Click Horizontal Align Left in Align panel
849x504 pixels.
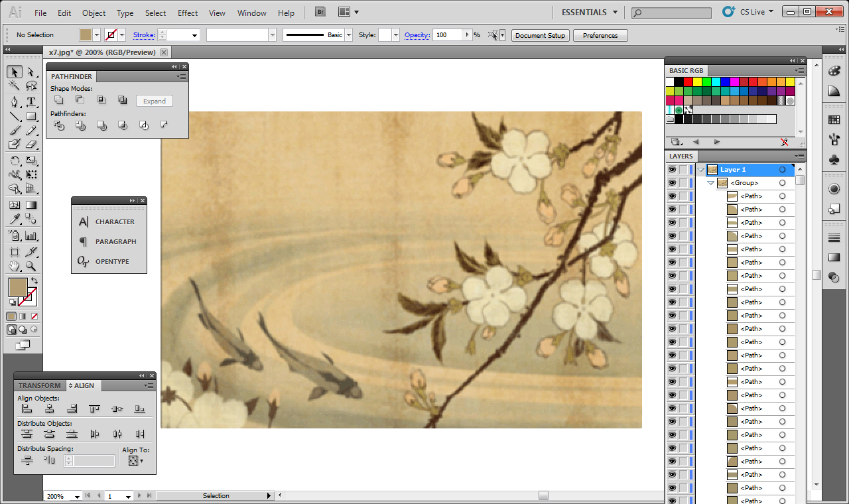click(27, 409)
